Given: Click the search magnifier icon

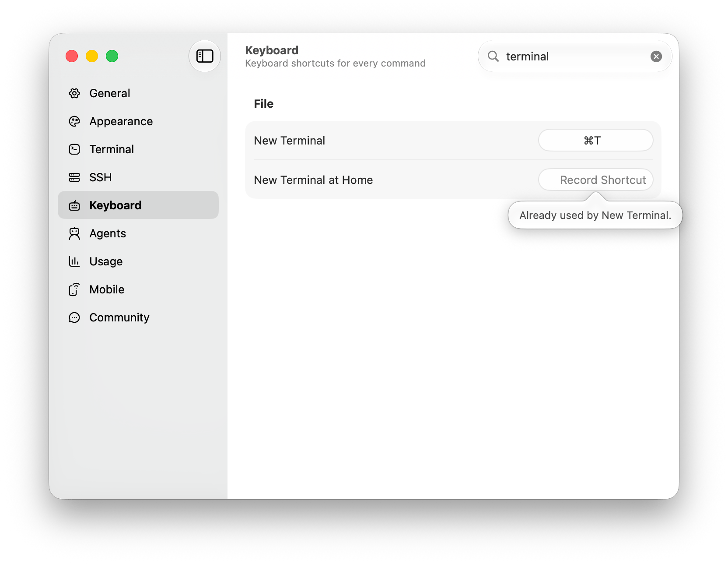Looking at the screenshot, I should 493,56.
